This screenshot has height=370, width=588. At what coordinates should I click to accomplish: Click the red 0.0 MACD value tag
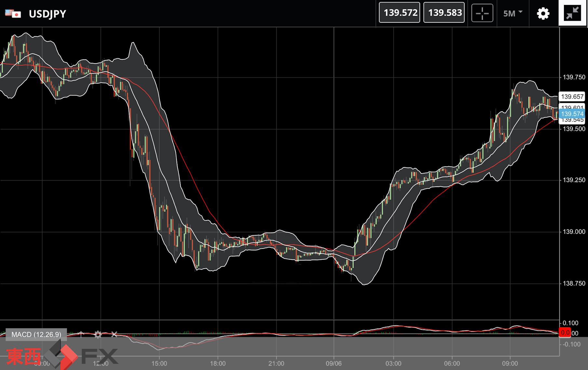tap(565, 333)
